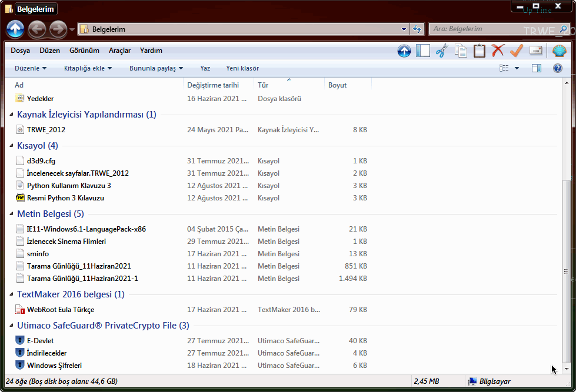Open the recent pages history dropdown arrow
This screenshot has height=392, width=576.
coord(72,29)
